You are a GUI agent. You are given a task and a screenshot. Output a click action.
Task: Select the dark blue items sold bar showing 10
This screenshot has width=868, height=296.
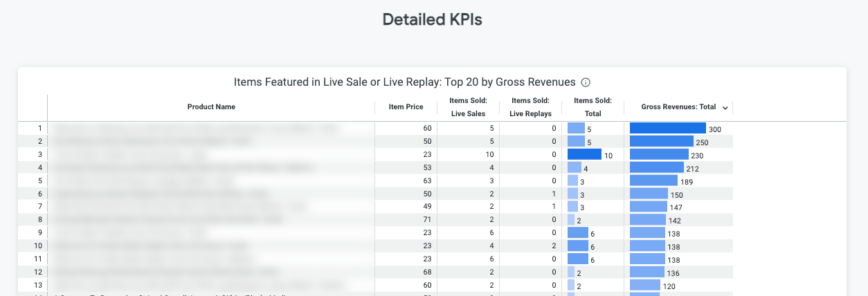tap(584, 155)
